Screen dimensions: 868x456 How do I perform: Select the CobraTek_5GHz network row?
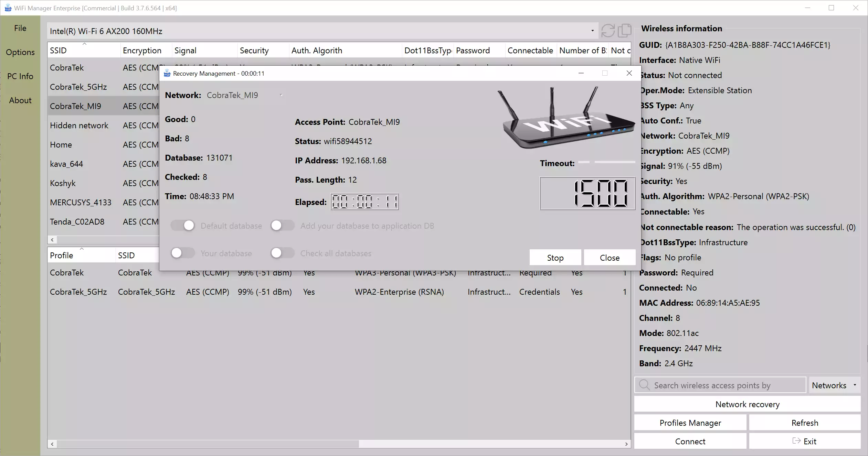[x=103, y=87]
